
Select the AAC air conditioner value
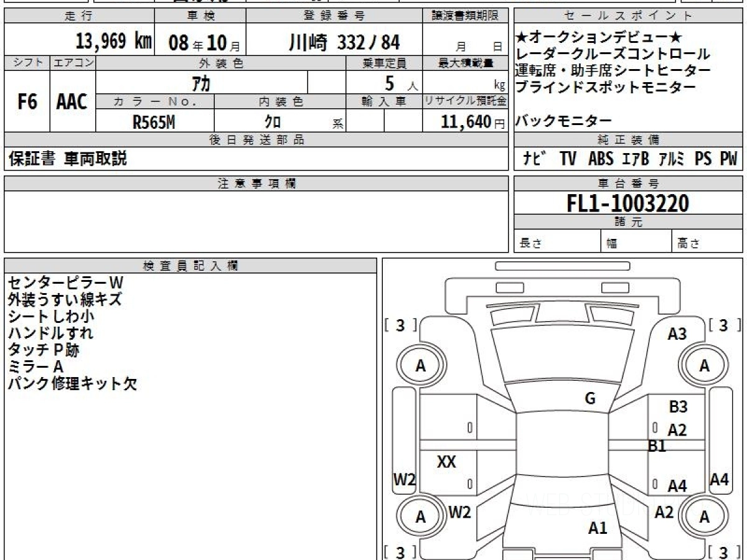(x=72, y=102)
